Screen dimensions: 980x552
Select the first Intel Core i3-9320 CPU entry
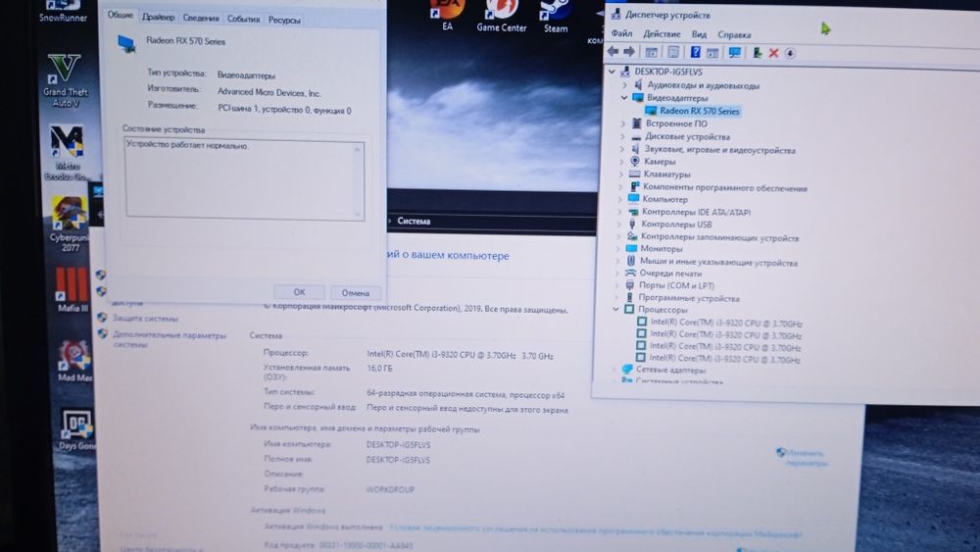(726, 324)
